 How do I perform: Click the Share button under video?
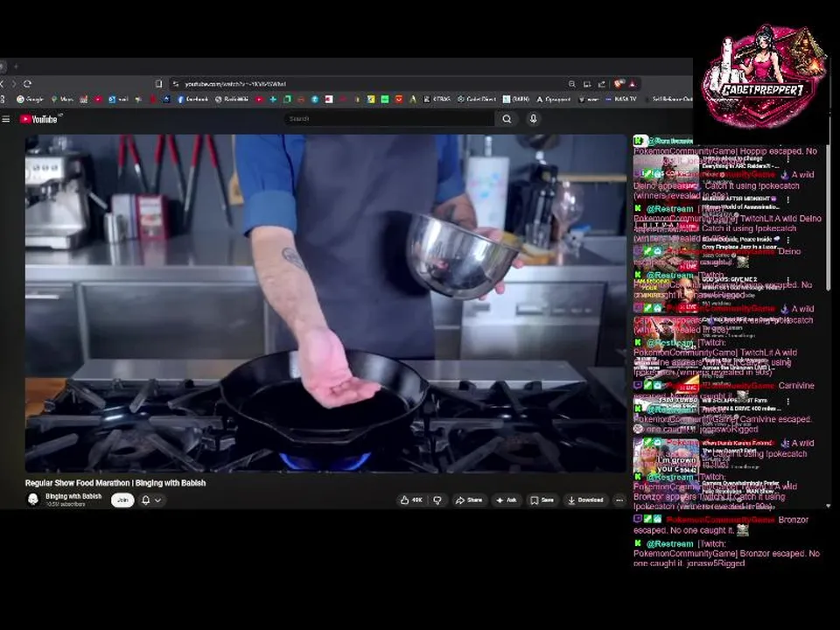coord(469,500)
